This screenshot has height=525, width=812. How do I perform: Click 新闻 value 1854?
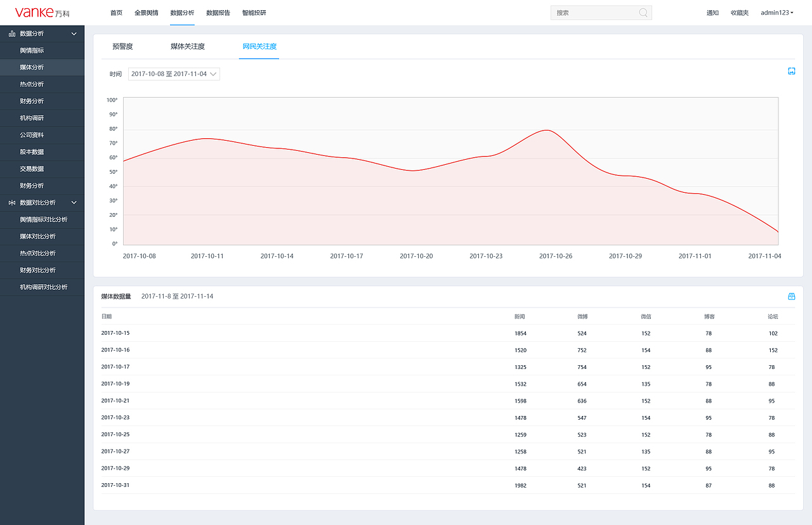tap(521, 334)
